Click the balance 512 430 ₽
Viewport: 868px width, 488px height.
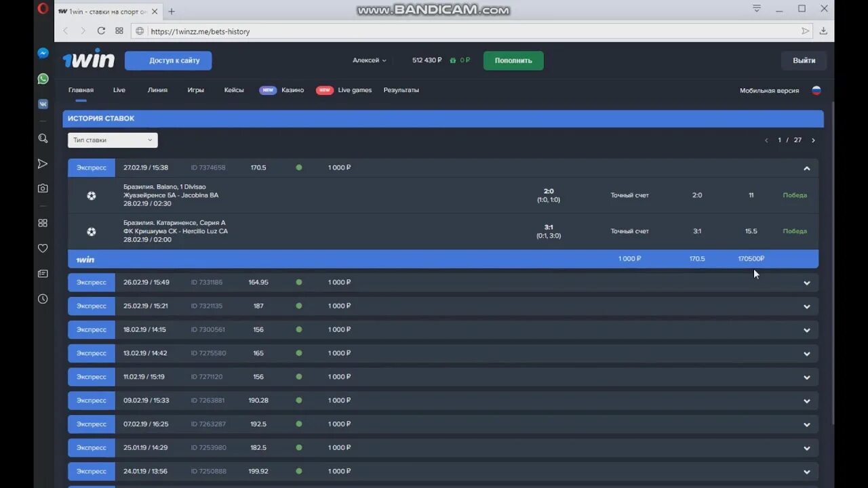(x=427, y=60)
